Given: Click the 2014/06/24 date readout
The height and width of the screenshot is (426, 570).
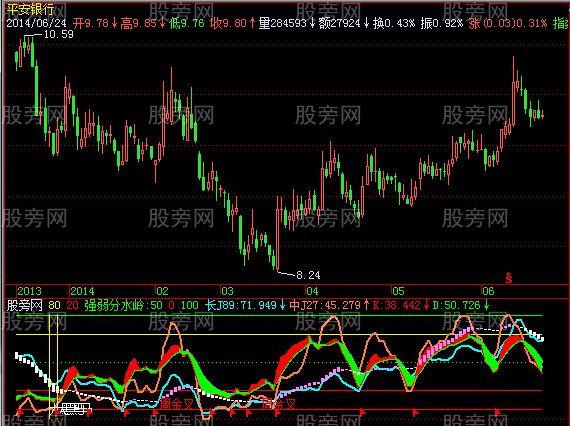Looking at the screenshot, I should (x=36, y=23).
